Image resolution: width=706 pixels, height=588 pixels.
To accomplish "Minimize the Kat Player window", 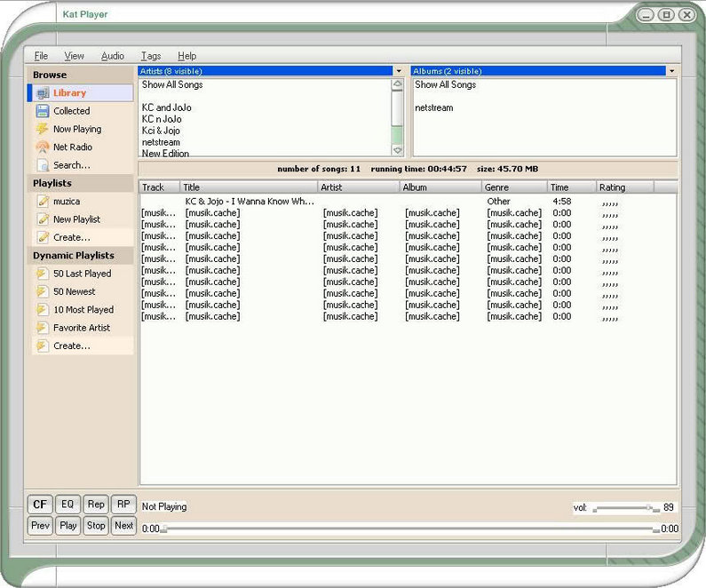I will (x=646, y=15).
